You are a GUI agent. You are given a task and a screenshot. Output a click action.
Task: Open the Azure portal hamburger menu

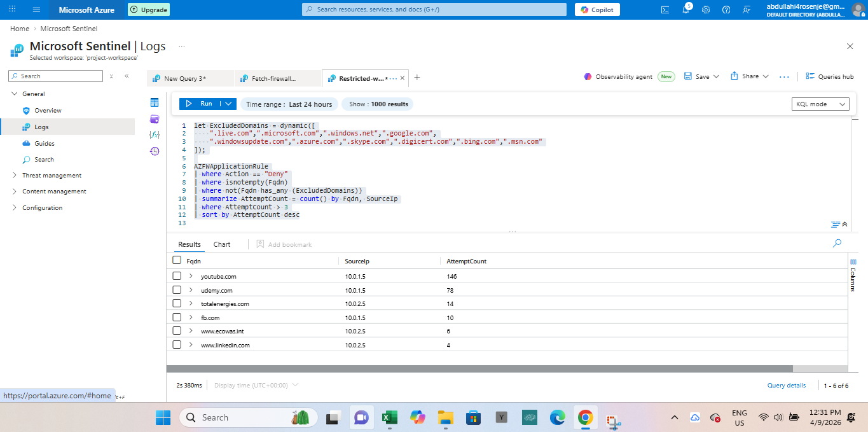(36, 10)
